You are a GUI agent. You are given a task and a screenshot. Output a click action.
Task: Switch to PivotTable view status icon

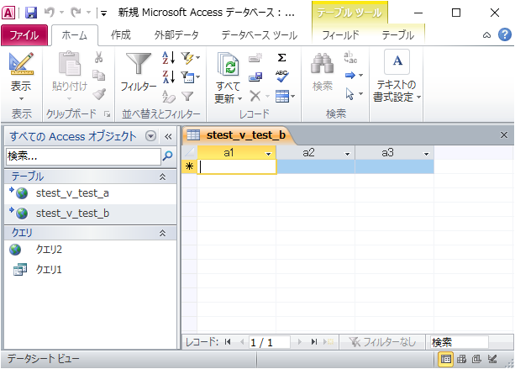(x=462, y=359)
